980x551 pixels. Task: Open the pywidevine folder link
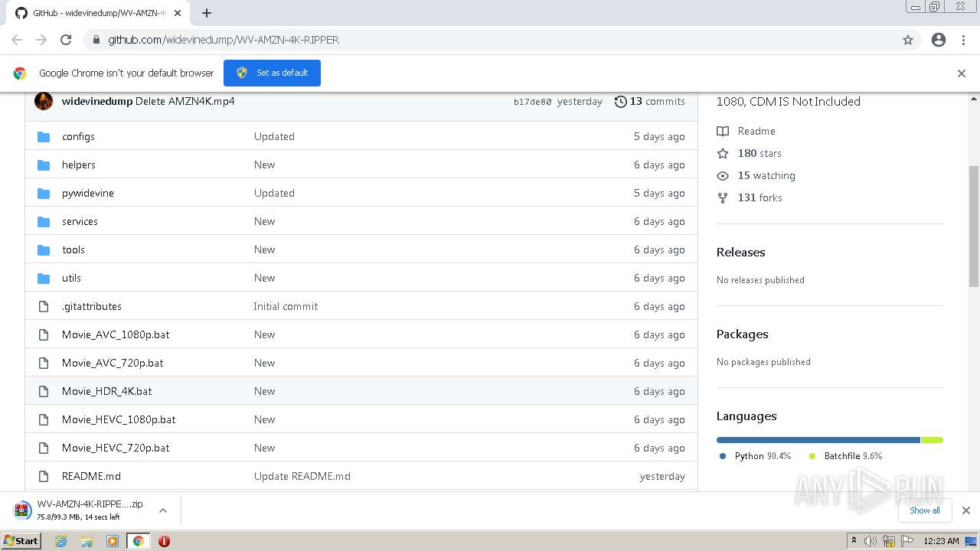click(88, 194)
